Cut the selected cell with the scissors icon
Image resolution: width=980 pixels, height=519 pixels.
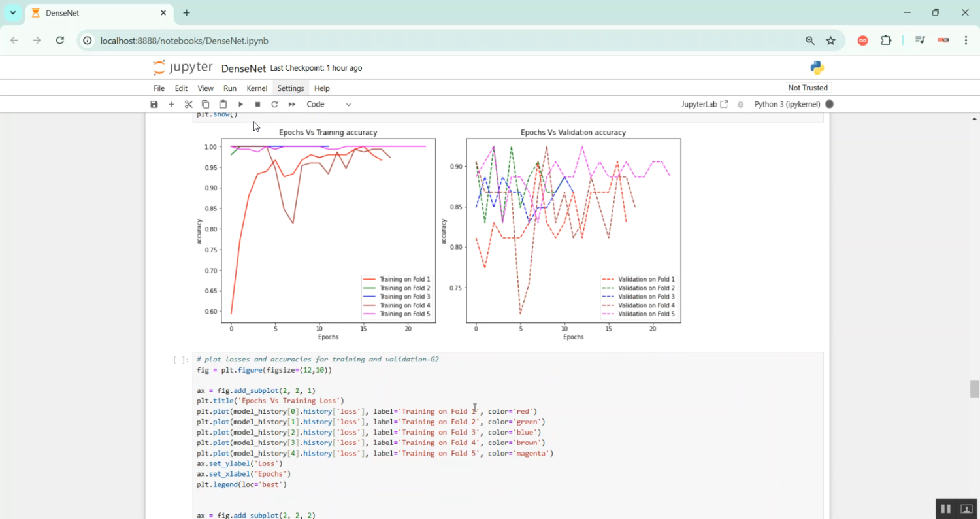189,105
